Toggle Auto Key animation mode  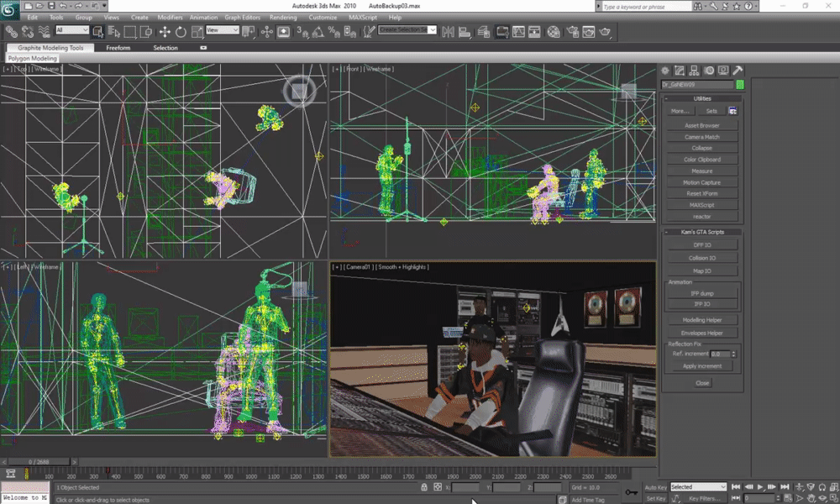tap(656, 487)
